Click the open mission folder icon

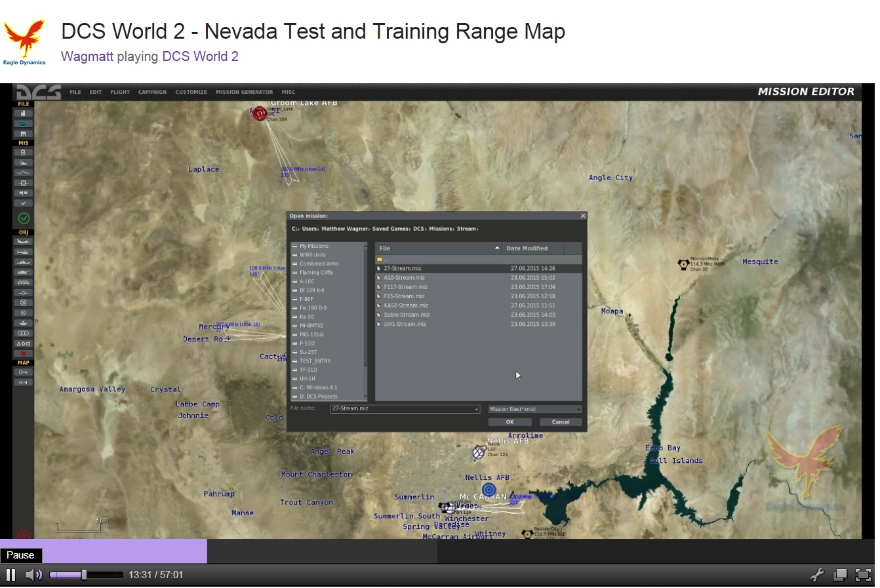pyautogui.click(x=23, y=123)
